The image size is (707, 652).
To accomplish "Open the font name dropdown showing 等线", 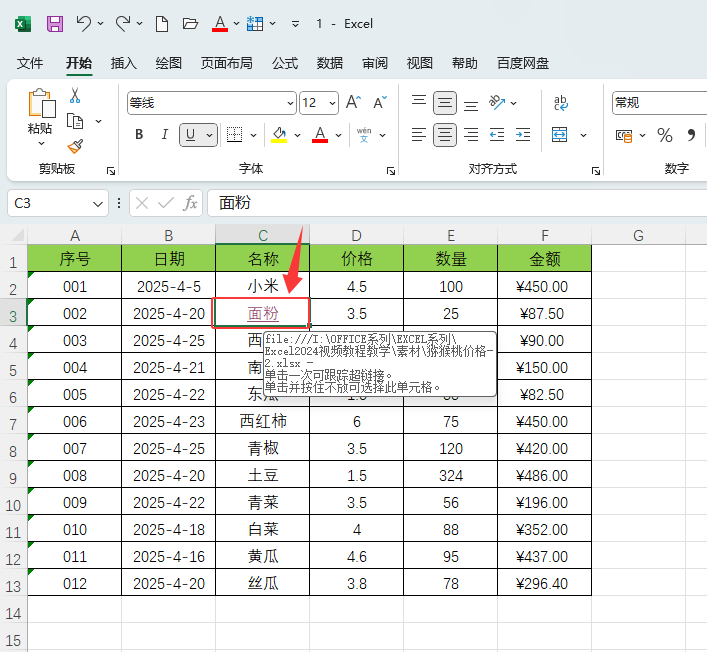I will point(290,103).
